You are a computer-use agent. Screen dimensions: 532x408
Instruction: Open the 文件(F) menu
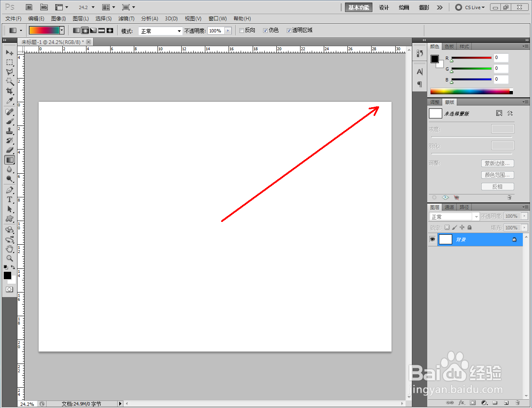coord(13,19)
